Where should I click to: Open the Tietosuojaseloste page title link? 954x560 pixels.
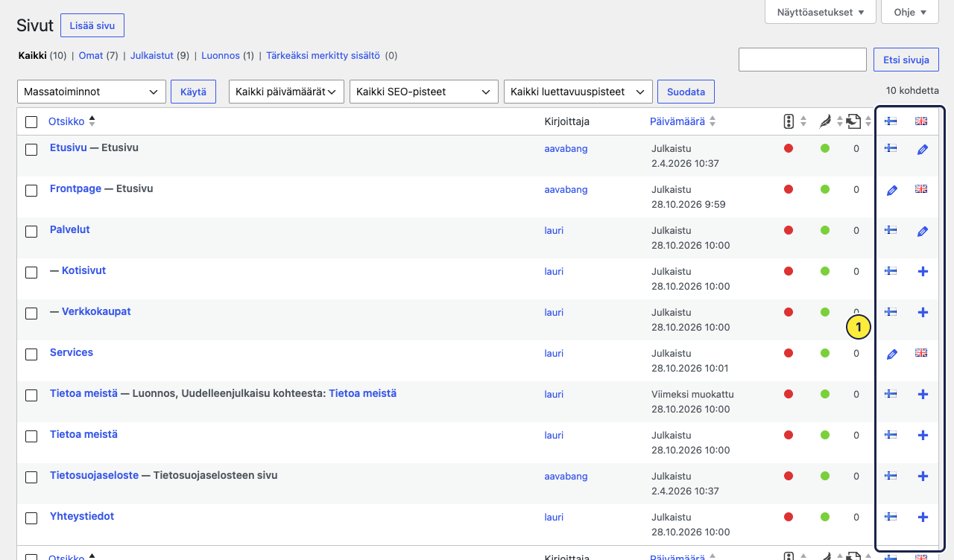pos(94,475)
